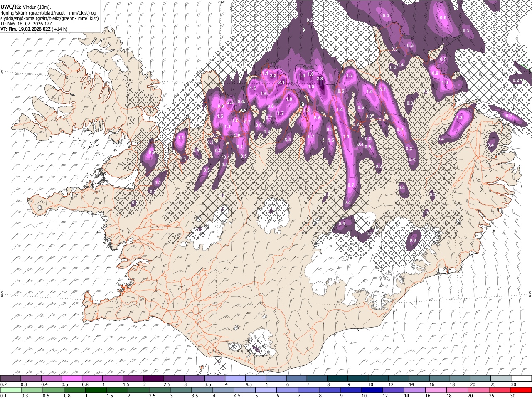The height and width of the screenshot is (399, 532).
Task: Select the dark mauve 0.2 swatch in the upper legend row
Action: click(x=11, y=379)
